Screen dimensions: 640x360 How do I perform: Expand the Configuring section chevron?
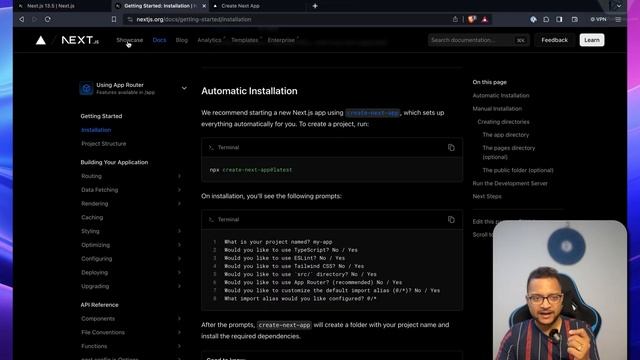tap(179, 259)
